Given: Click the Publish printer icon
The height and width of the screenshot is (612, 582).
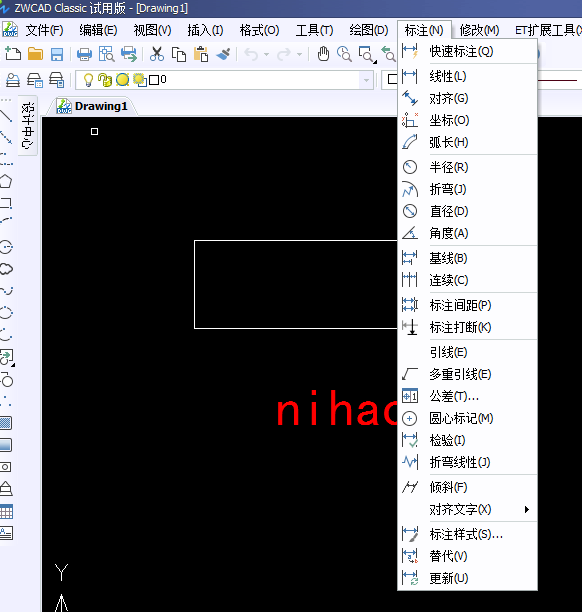Looking at the screenshot, I should [129, 54].
